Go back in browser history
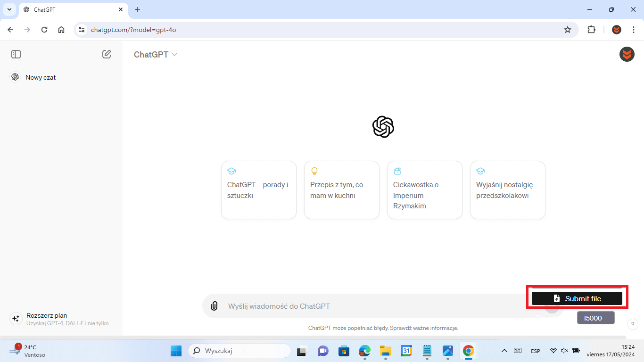Viewport: 644px width, 362px height. coord(10,30)
